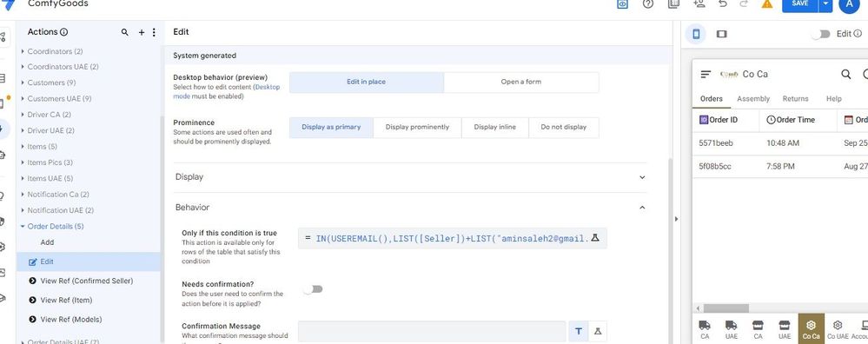Undo the last change
This screenshot has height=344, width=868.
(722, 3)
